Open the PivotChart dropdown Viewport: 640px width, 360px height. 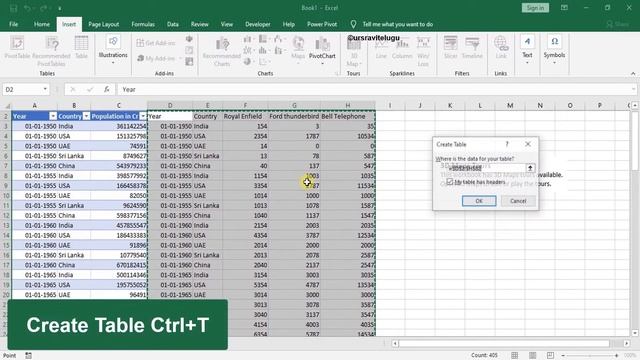point(322,64)
